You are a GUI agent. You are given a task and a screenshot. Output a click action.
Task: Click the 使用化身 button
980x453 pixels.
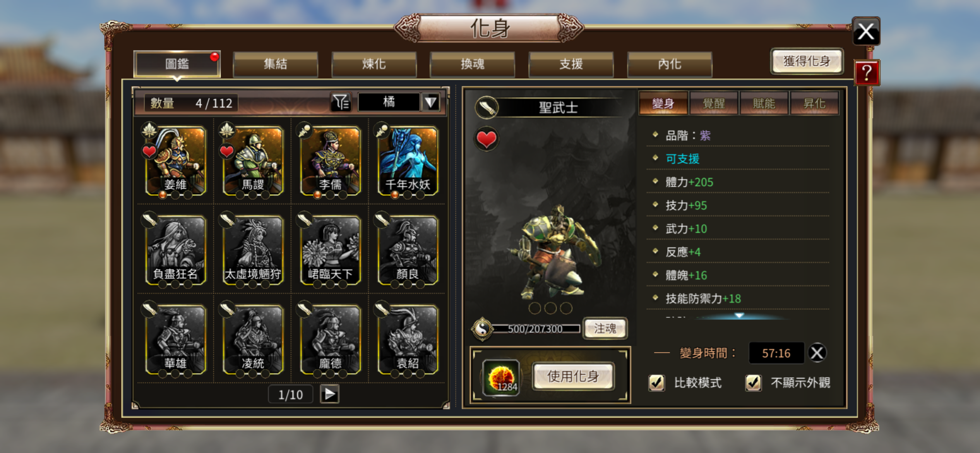click(573, 376)
